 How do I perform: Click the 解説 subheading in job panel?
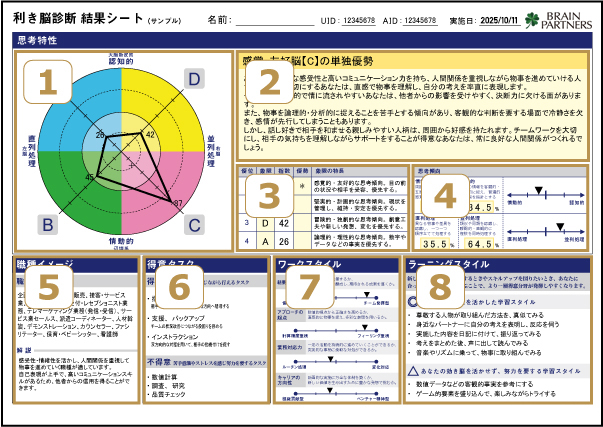pos(24,350)
